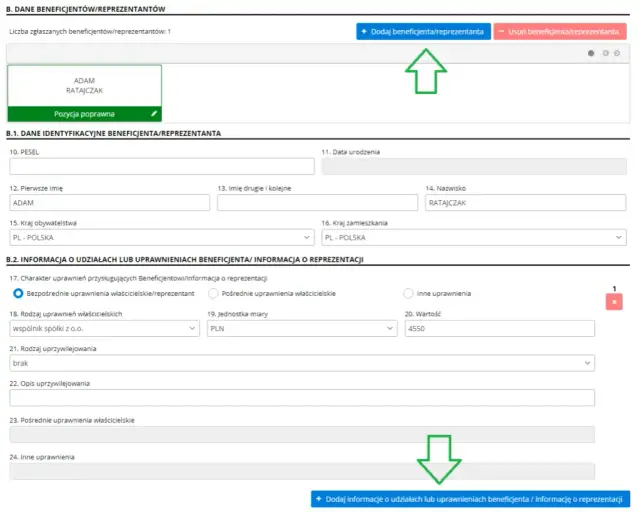Open the 'Jednostka miary' PLN dropdown
The height and width of the screenshot is (512, 640).
pos(303,328)
